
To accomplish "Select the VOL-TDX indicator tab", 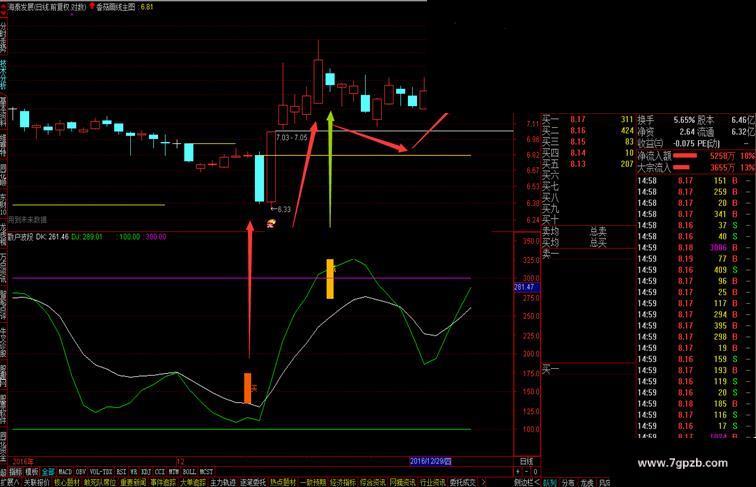I will pos(101,472).
